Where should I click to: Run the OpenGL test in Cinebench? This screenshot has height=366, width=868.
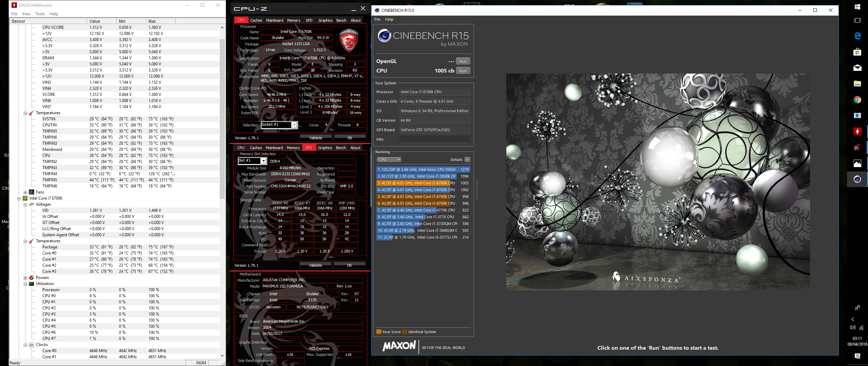463,61
